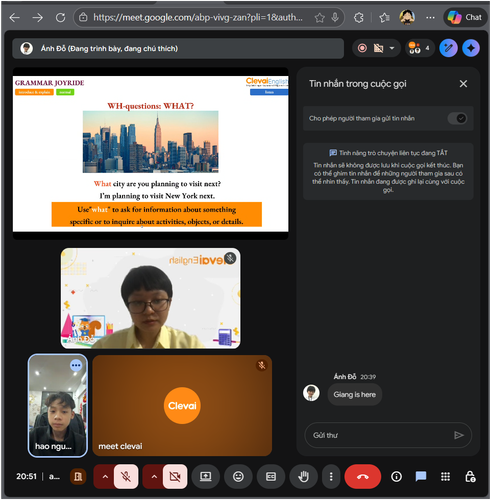Click the Clevai orange avatar circle
Viewport: 491px width, 500px height.
[182, 406]
